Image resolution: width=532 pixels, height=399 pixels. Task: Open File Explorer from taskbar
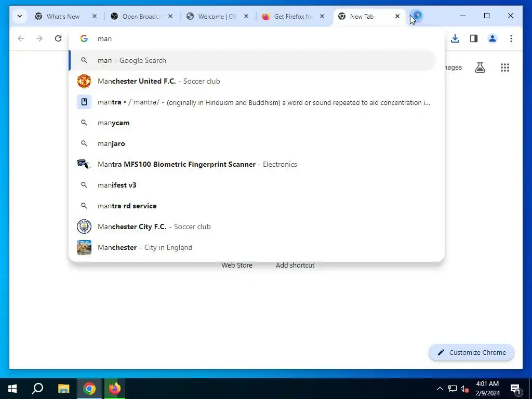point(63,389)
